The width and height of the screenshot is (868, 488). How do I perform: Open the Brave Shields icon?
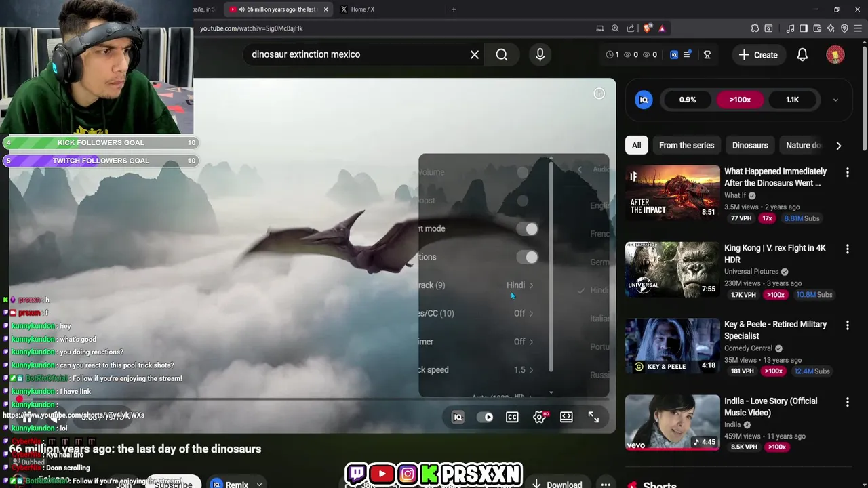(648, 28)
